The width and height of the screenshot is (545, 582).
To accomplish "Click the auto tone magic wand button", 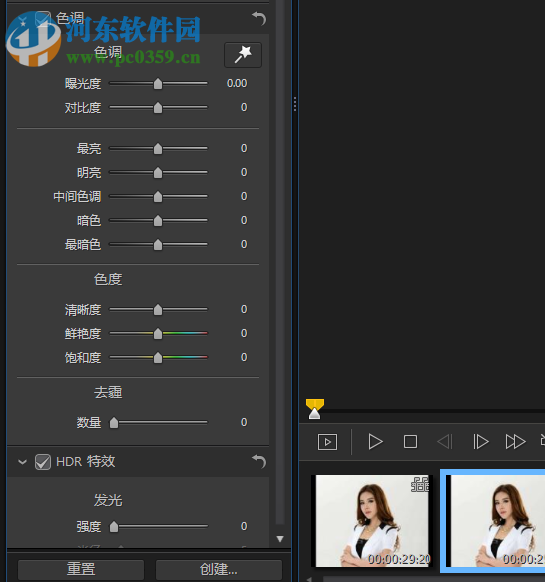I will [243, 55].
